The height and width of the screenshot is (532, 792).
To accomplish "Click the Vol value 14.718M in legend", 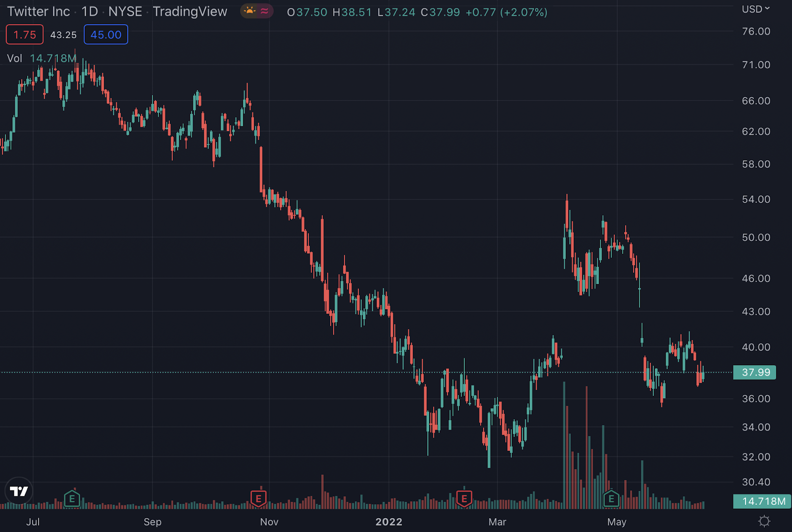I will 53,58.
